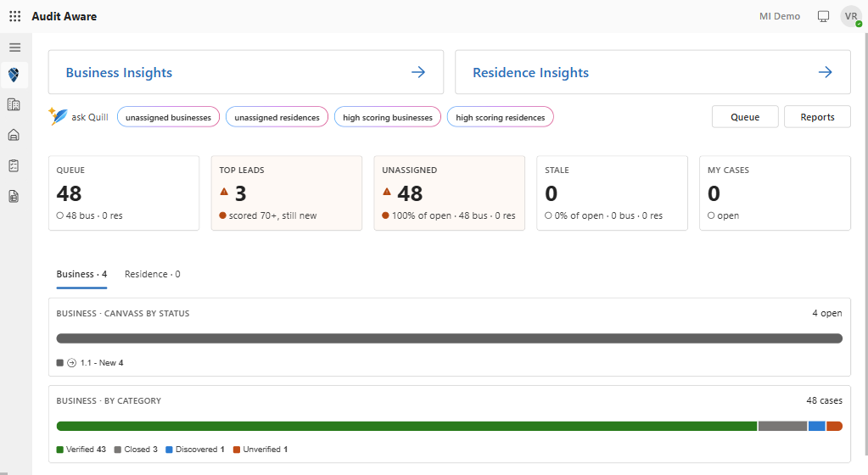The height and width of the screenshot is (475, 868).
Task: Click the MI Demo label in header
Action: [x=780, y=17]
